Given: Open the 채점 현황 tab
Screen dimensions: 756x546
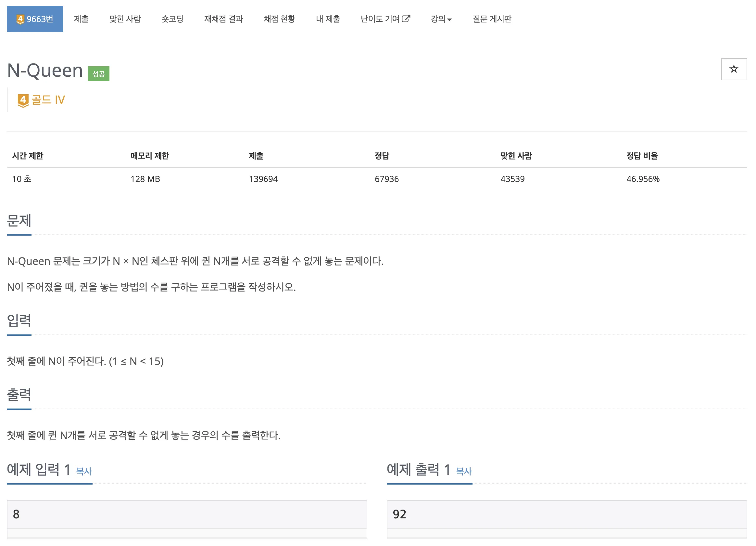Looking at the screenshot, I should tap(279, 19).
